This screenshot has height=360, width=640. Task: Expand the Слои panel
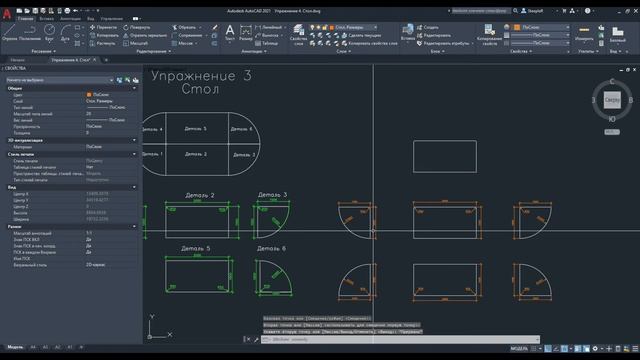coord(344,51)
